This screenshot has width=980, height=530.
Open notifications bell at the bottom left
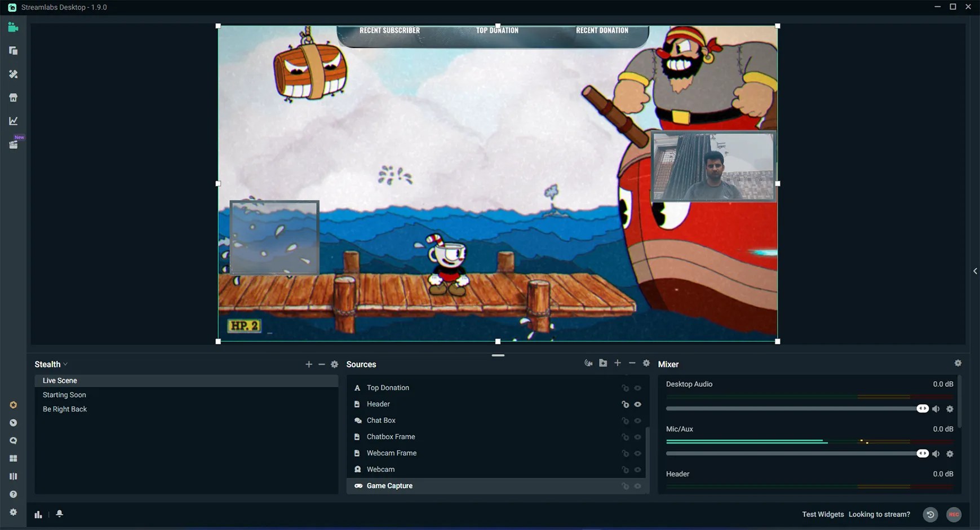tap(59, 514)
